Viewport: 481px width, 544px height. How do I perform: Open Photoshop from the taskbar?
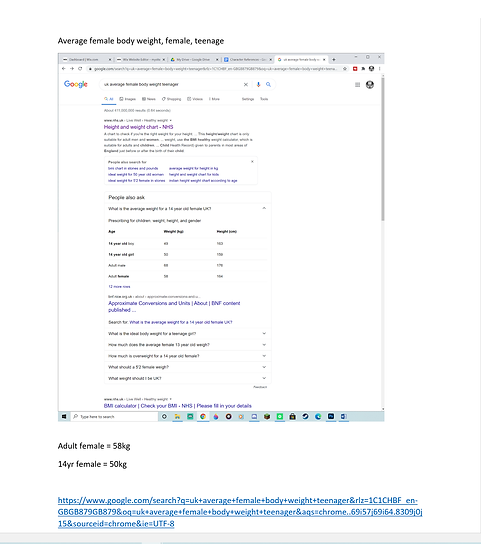tap(331, 416)
